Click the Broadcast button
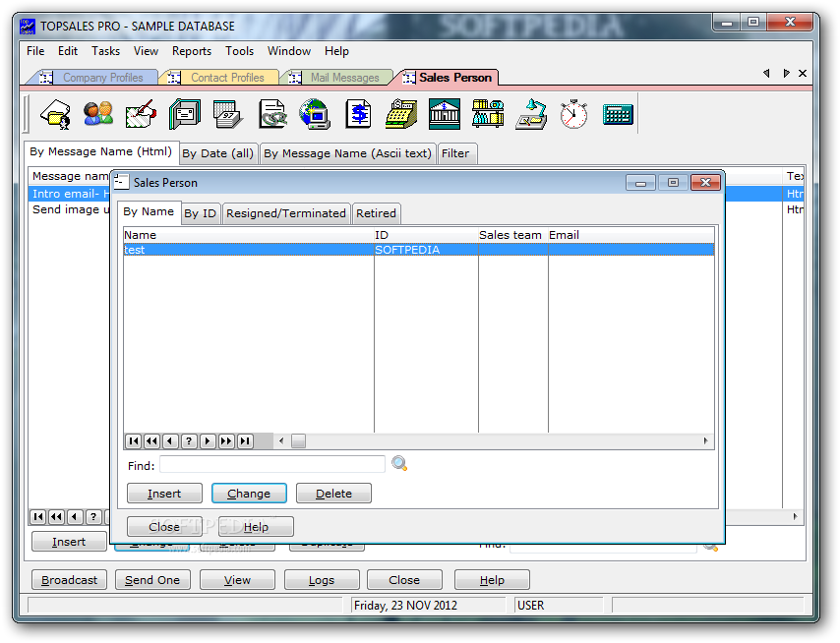This screenshot has height=643, width=840. click(70, 580)
